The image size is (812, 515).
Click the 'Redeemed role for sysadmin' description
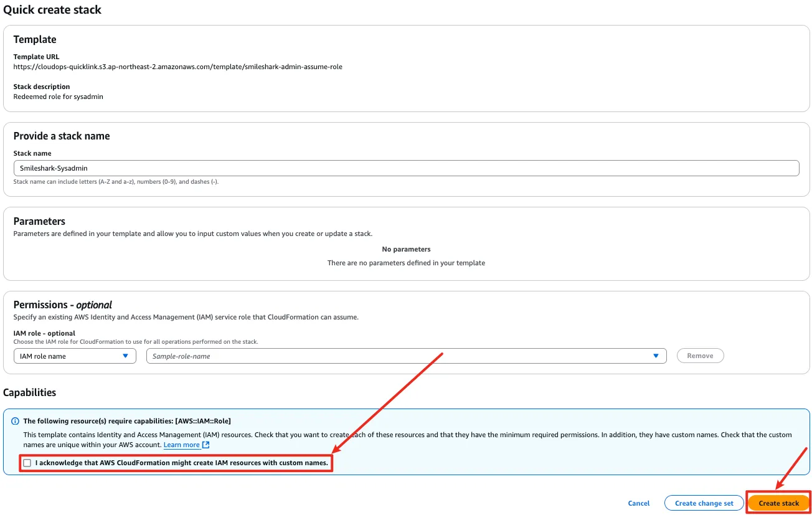(58, 97)
